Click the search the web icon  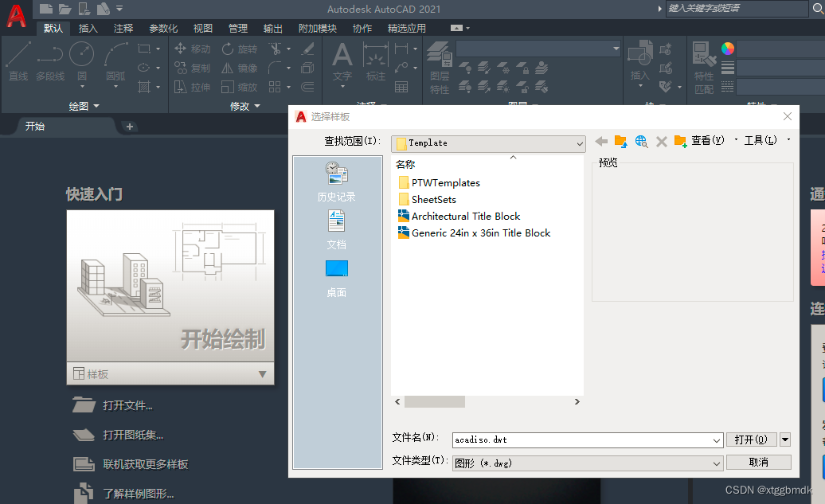coord(641,141)
